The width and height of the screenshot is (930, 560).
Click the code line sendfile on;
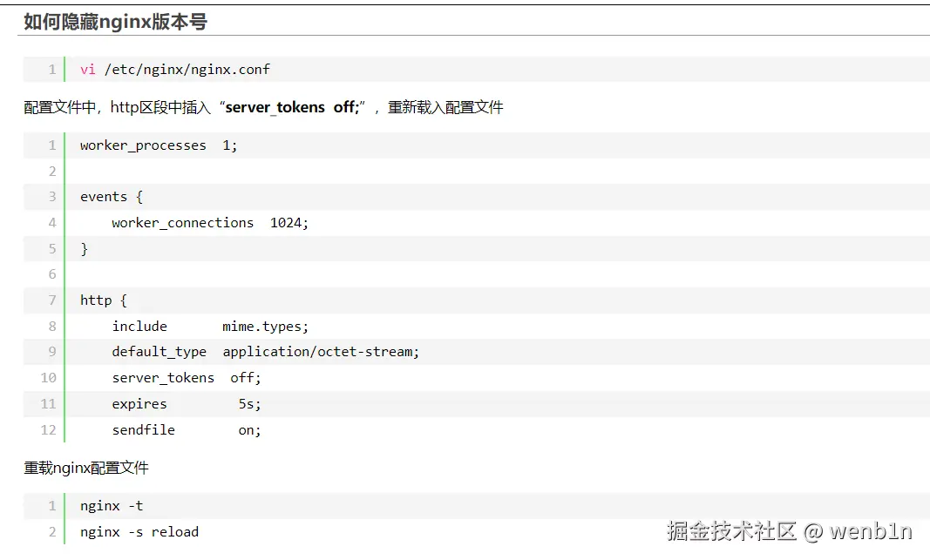coord(187,430)
